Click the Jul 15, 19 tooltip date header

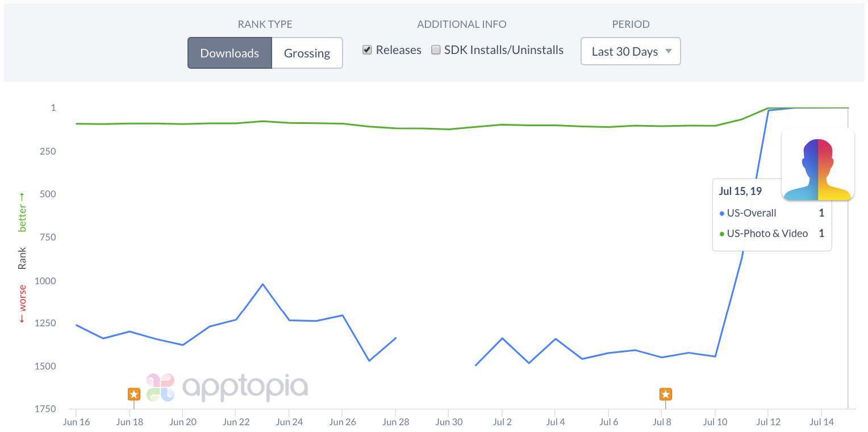pos(740,192)
